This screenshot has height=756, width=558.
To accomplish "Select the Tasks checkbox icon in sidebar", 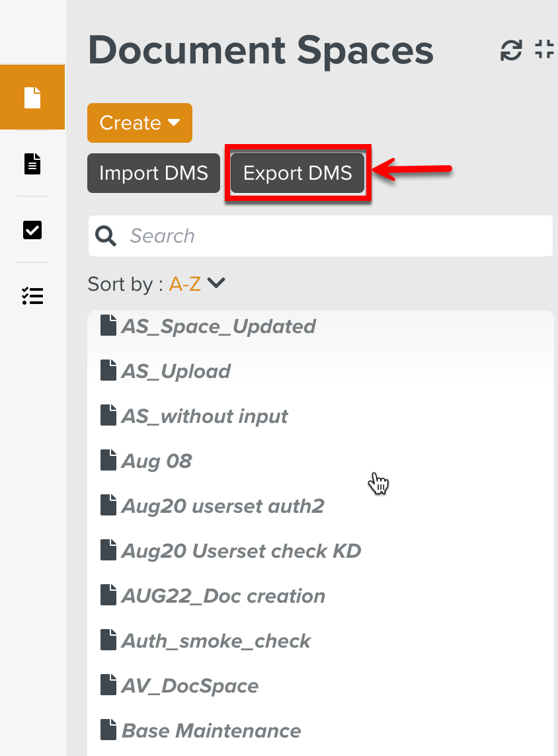I will point(32,230).
